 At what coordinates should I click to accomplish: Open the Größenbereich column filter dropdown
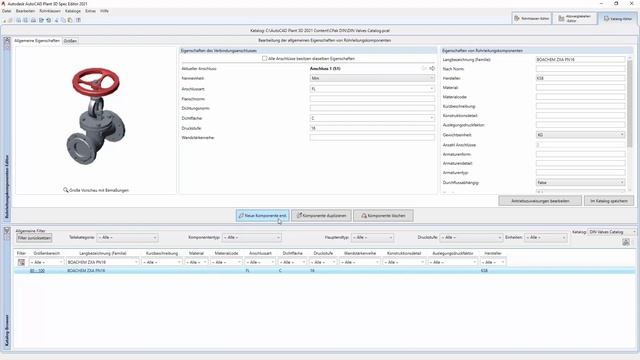pyautogui.click(x=47, y=262)
